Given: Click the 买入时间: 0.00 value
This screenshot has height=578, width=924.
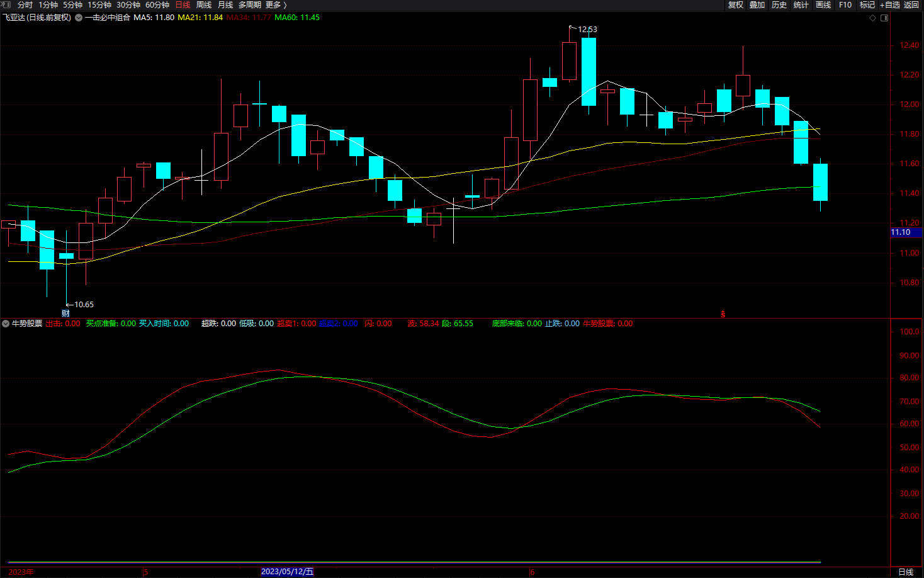Looking at the screenshot, I should click(164, 324).
